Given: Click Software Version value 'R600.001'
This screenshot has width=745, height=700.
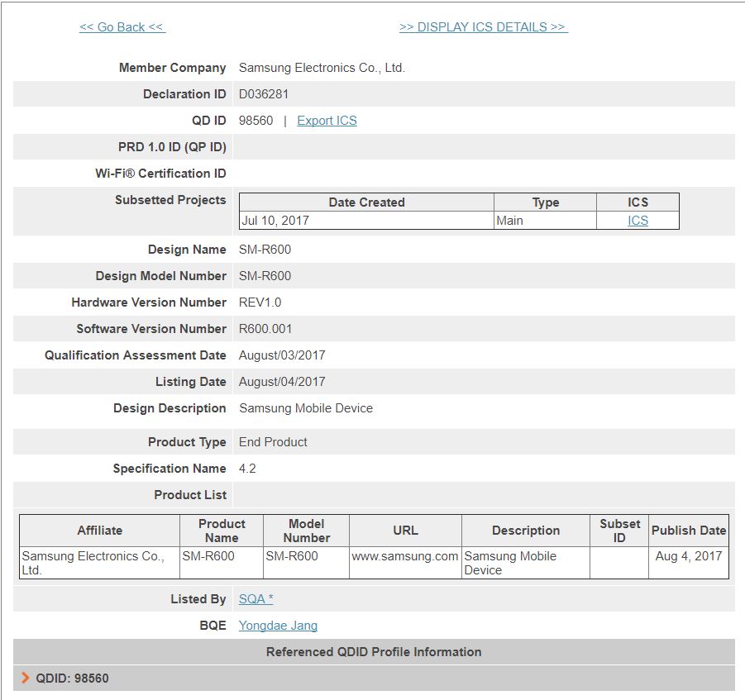Looking at the screenshot, I should pos(265,329).
